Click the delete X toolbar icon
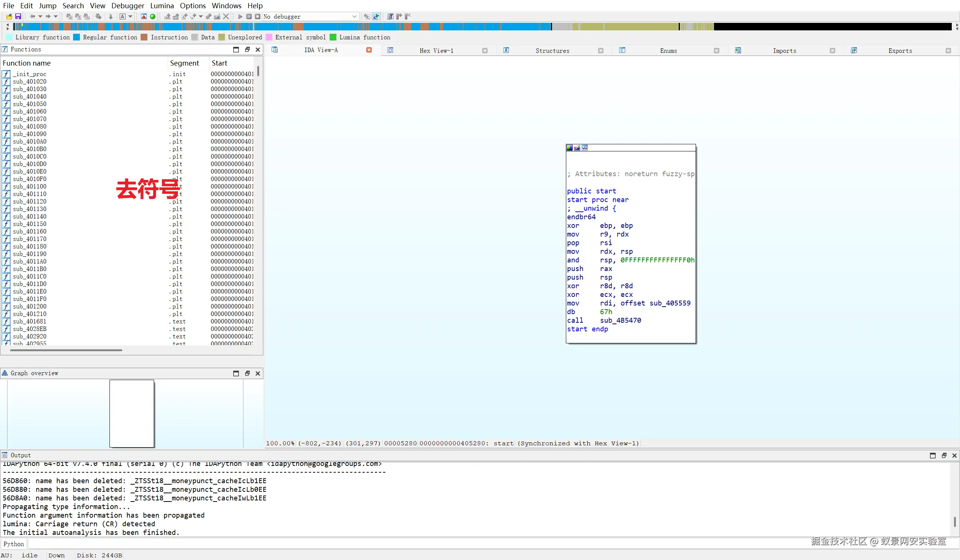 click(x=226, y=16)
